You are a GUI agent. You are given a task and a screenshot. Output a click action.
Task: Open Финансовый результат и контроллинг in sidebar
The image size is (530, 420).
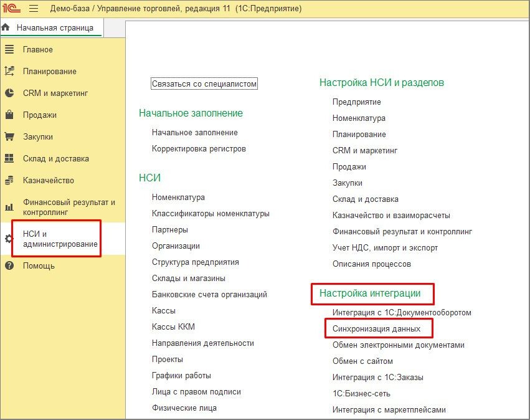(x=69, y=207)
